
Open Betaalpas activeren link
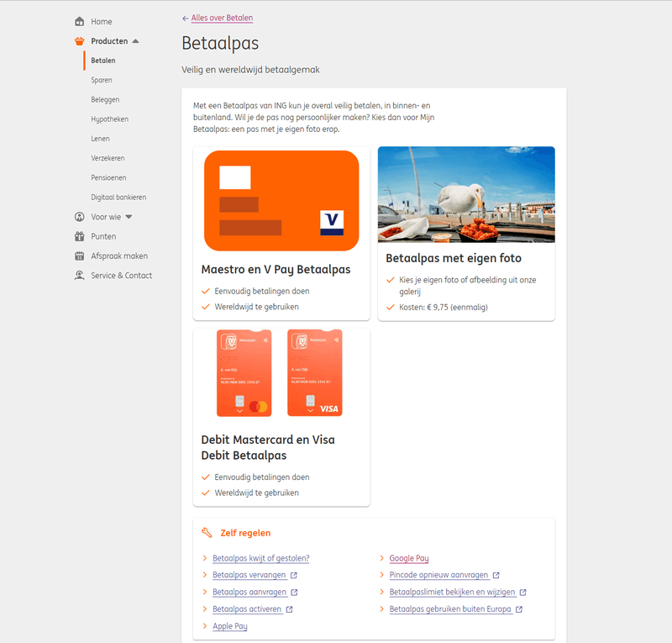point(247,609)
